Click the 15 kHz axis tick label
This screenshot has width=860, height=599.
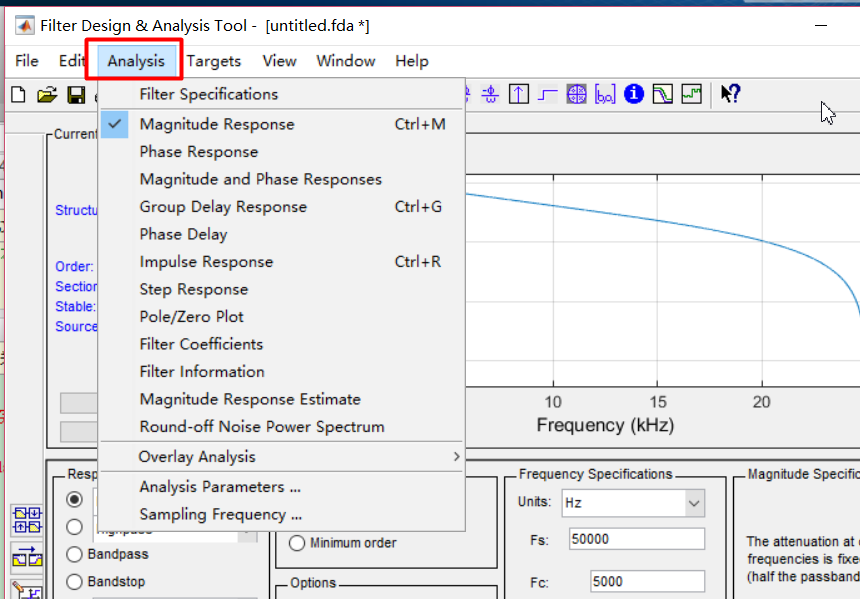658,402
